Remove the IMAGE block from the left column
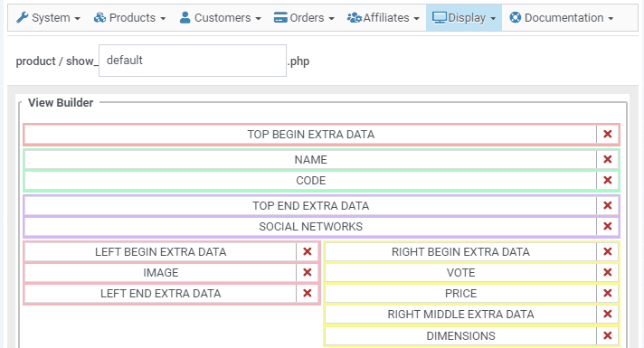644x348 pixels. coord(308,272)
